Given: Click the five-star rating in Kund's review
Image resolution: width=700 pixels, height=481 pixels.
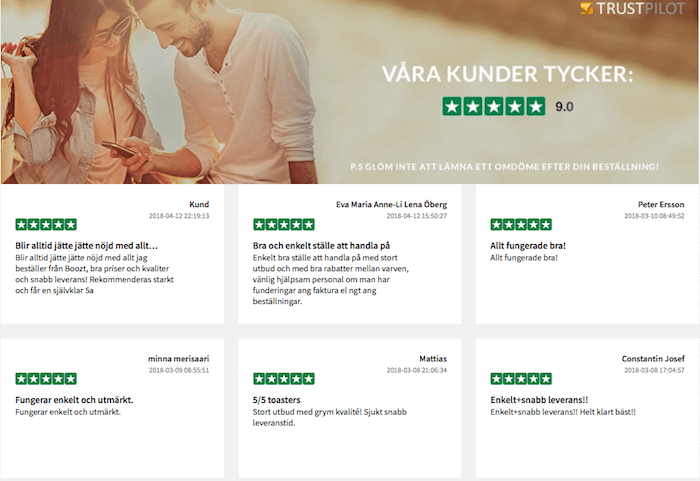Looking at the screenshot, I should pyautogui.click(x=46, y=224).
